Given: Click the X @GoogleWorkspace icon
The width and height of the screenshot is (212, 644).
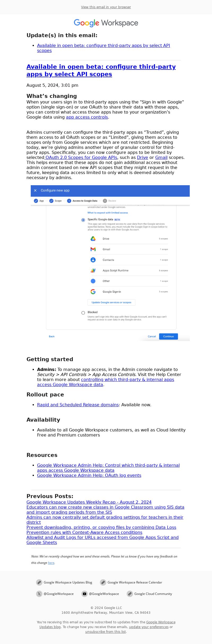Looking at the screenshot, I should 39,594.
